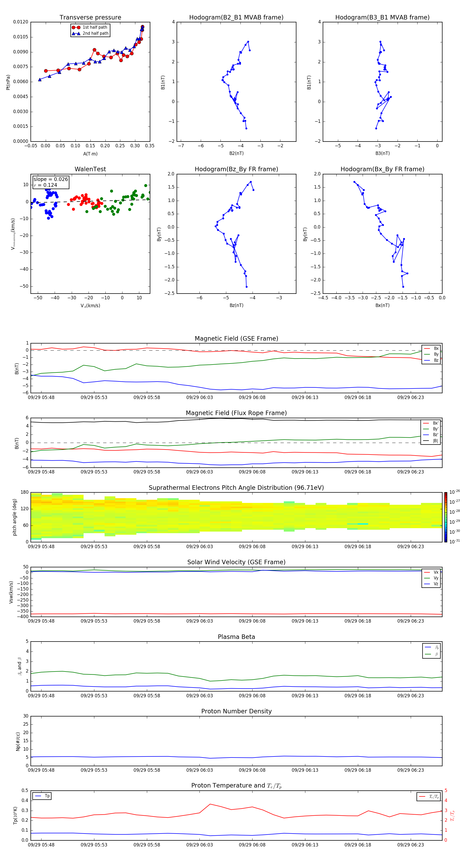Click the 'Hodogram(Bx_By FR frame)' title

coord(382,169)
